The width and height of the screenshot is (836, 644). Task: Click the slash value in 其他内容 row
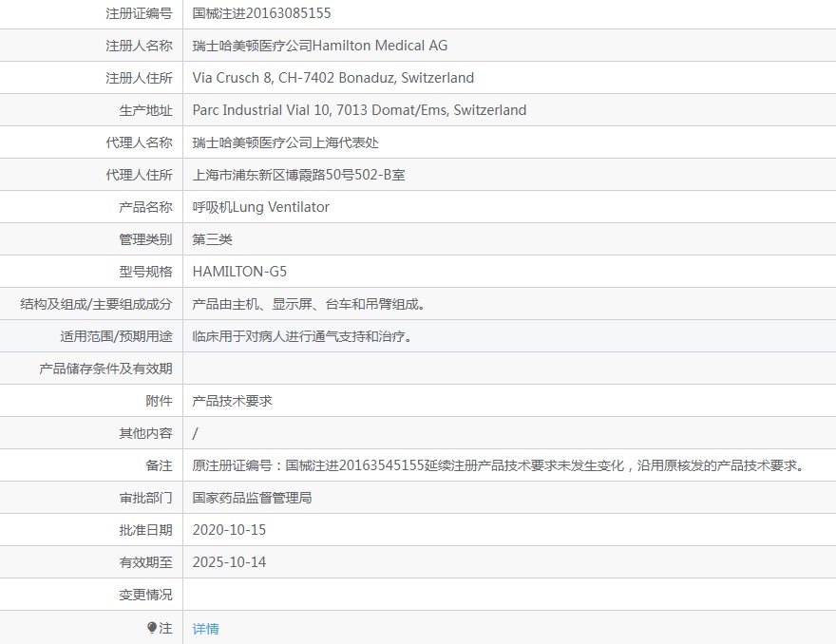(x=195, y=433)
